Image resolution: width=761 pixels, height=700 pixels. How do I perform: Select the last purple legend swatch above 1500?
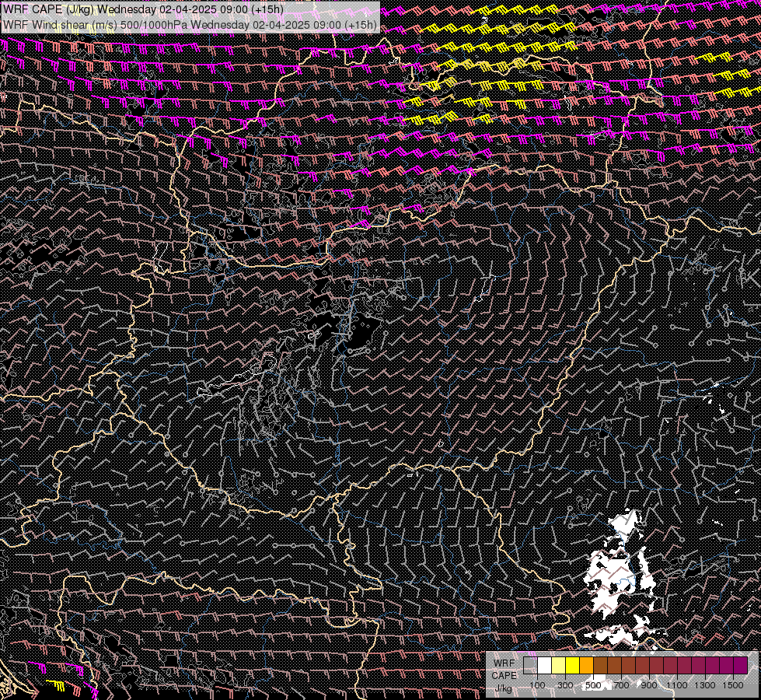[741, 665]
